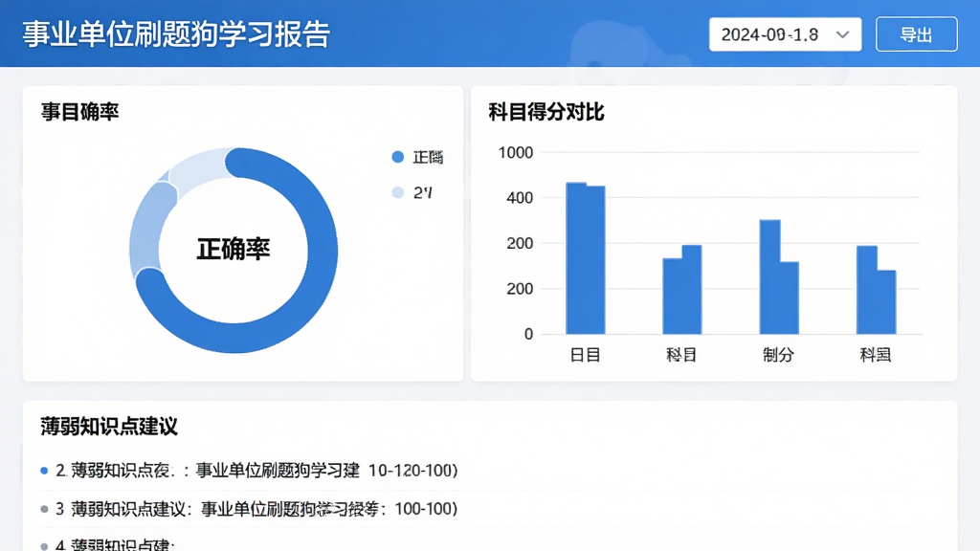The height and width of the screenshot is (551, 980).
Task: Click the 正确率 label in donut center
Action: click(x=234, y=249)
